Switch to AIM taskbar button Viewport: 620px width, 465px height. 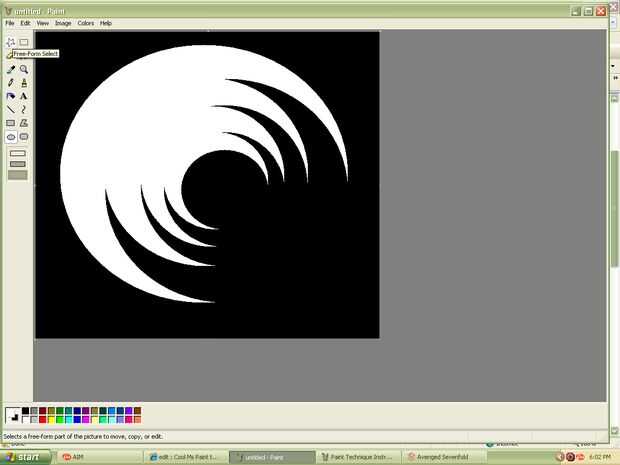(98, 457)
